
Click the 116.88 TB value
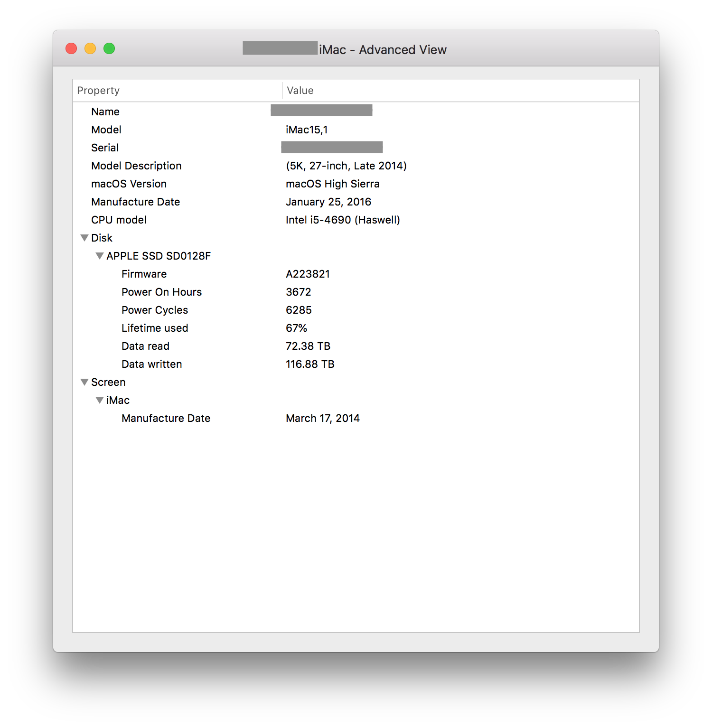(x=310, y=364)
